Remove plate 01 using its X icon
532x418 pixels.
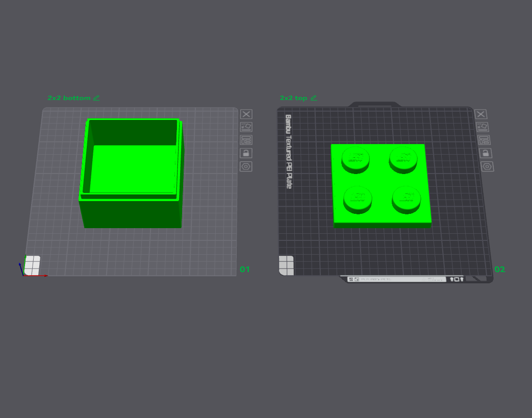tap(246, 114)
